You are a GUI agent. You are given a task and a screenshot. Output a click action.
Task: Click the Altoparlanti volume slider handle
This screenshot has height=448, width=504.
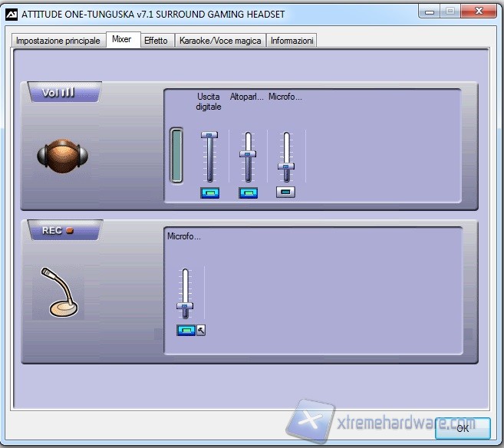click(248, 153)
